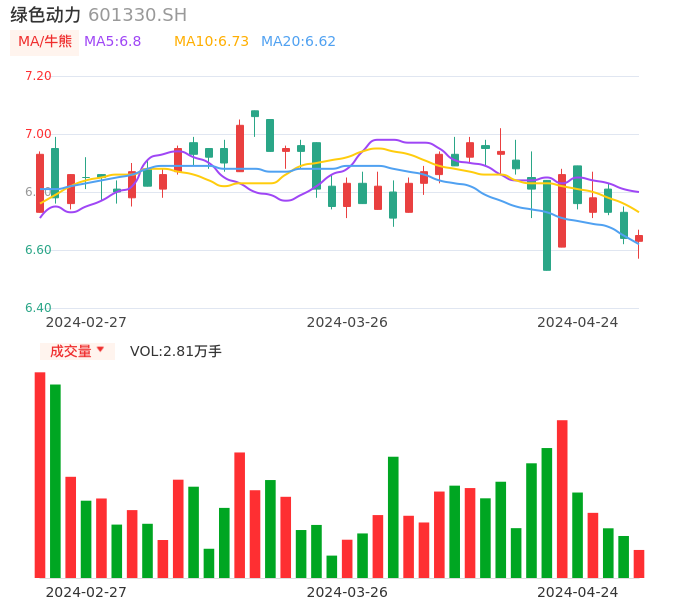686x606 pixels.
Task: Click the 601330.SH ticker code
Action: tap(137, 15)
